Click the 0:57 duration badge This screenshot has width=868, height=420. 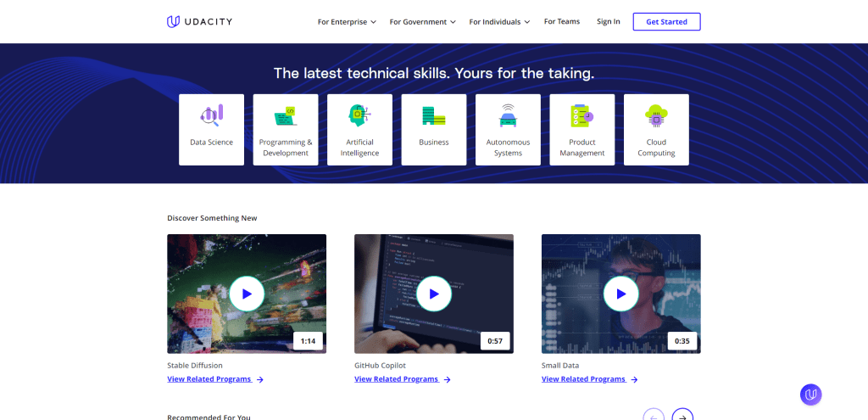(x=495, y=341)
